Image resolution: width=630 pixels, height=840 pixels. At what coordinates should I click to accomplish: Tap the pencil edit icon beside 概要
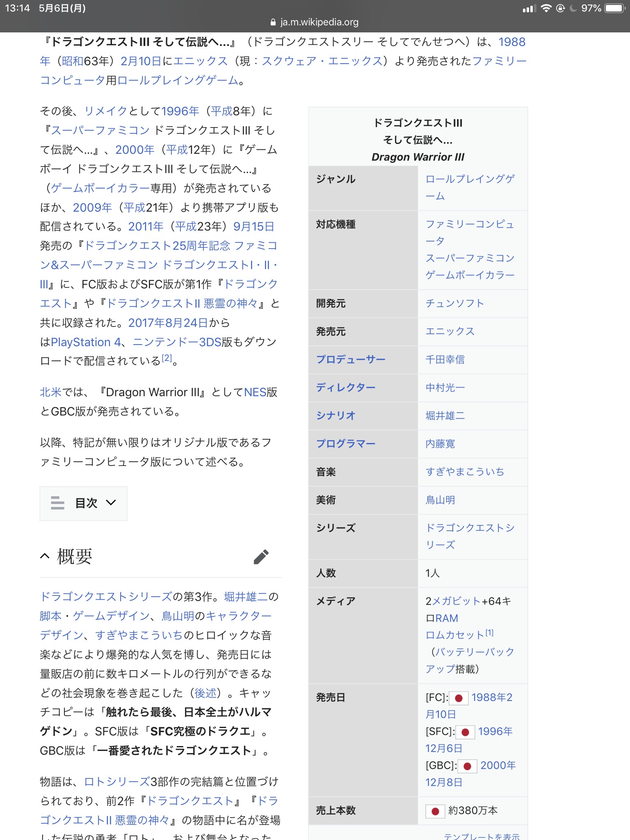(261, 557)
